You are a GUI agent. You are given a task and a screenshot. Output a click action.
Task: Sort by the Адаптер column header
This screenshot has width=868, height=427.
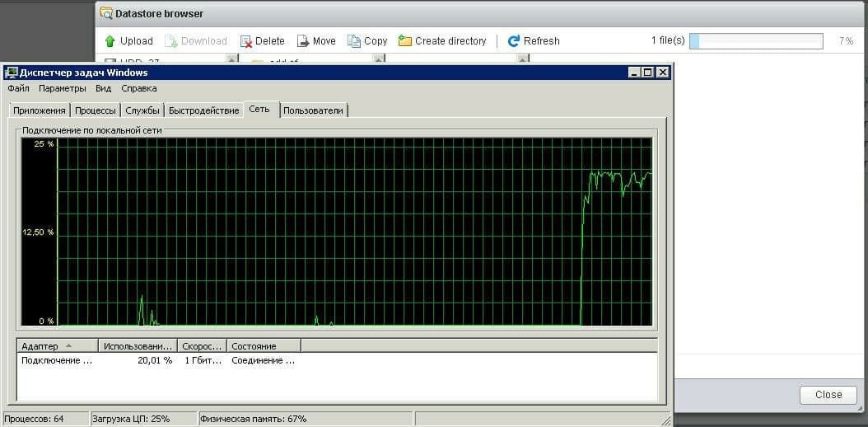click(x=57, y=346)
